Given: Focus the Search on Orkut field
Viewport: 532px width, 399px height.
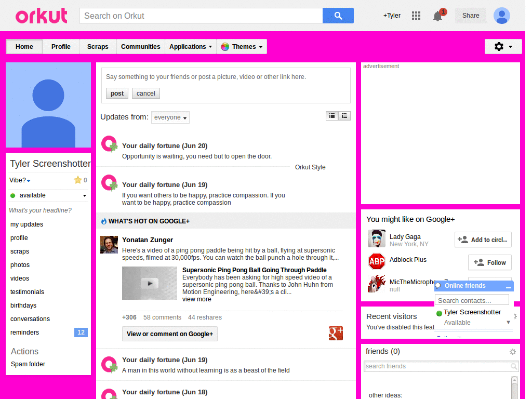Looking at the screenshot, I should [x=201, y=16].
